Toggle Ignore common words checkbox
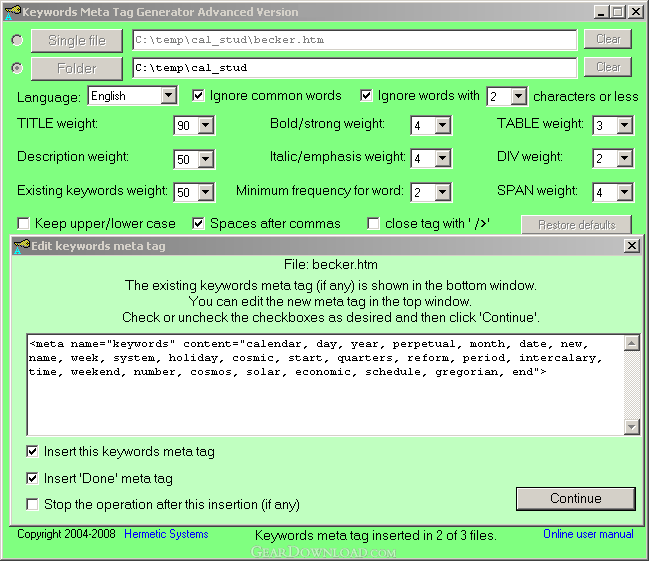 click(198, 96)
